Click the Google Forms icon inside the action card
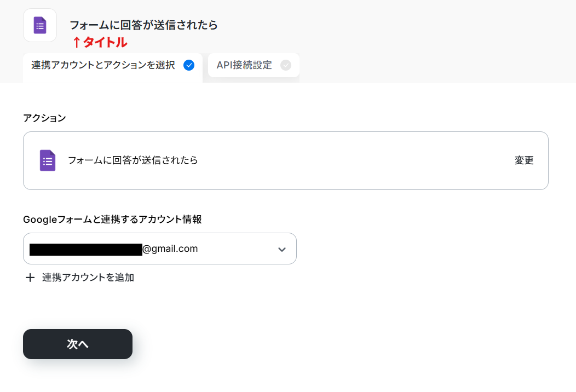 pyautogui.click(x=48, y=160)
